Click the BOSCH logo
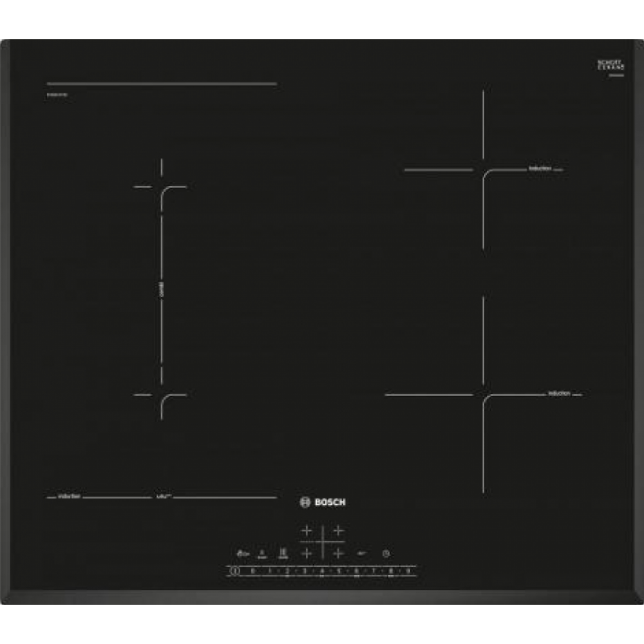 point(323,502)
